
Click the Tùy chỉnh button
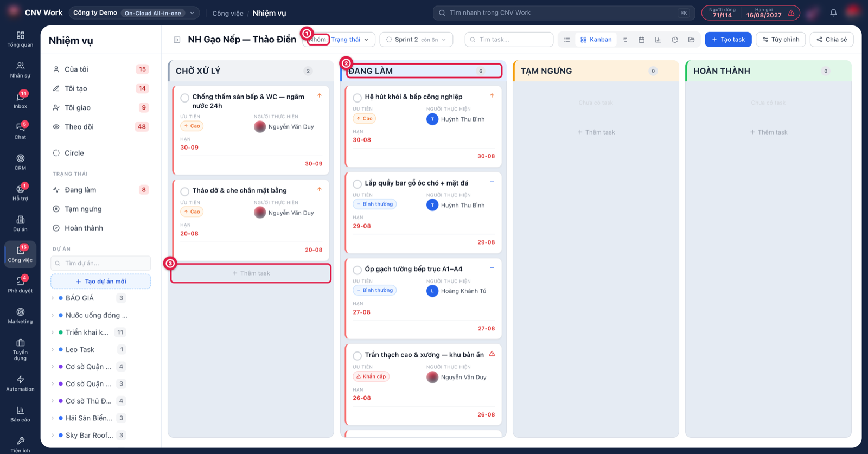[x=781, y=40]
